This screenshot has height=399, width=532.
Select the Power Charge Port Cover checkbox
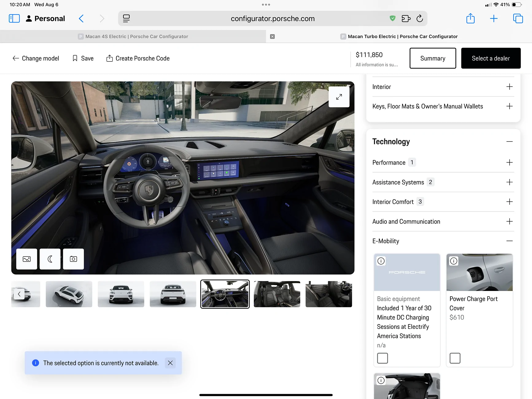(455, 358)
